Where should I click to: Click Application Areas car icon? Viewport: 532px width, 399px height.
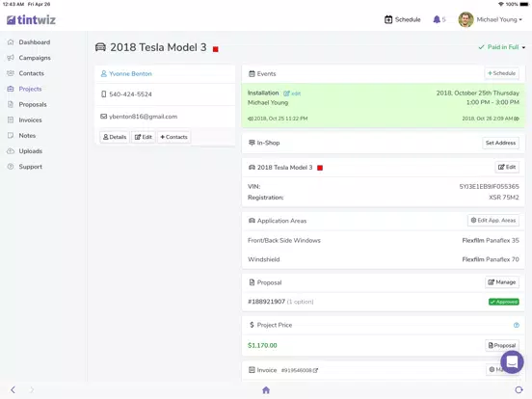coord(252,221)
